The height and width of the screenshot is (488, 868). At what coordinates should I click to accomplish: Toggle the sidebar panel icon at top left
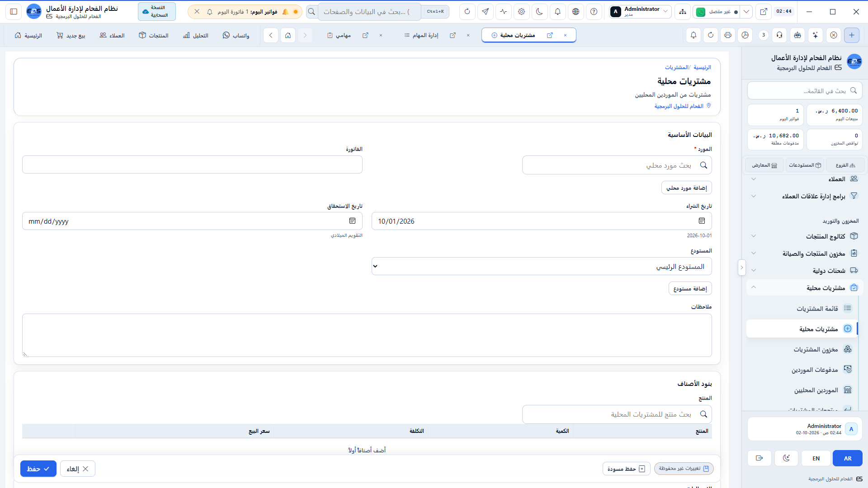click(x=14, y=12)
